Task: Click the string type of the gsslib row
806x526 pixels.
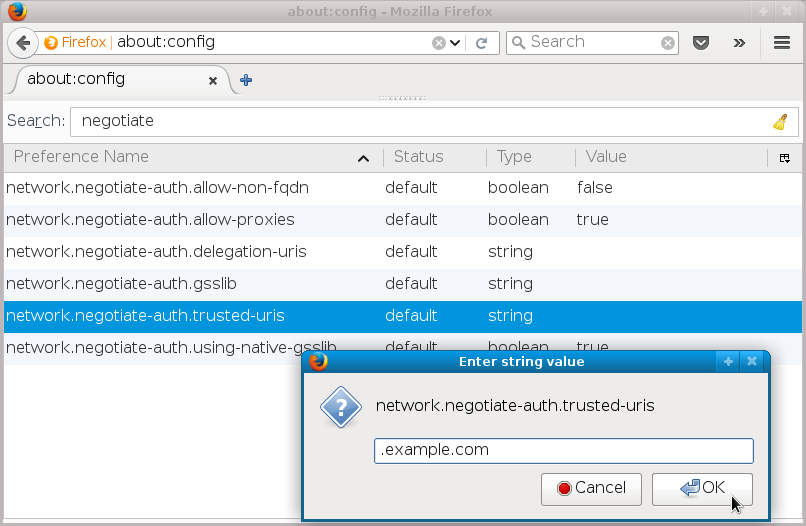Action: tap(510, 284)
